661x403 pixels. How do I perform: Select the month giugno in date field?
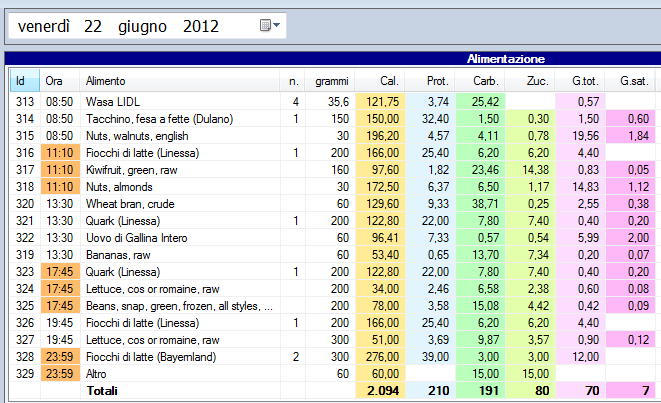tap(142, 27)
